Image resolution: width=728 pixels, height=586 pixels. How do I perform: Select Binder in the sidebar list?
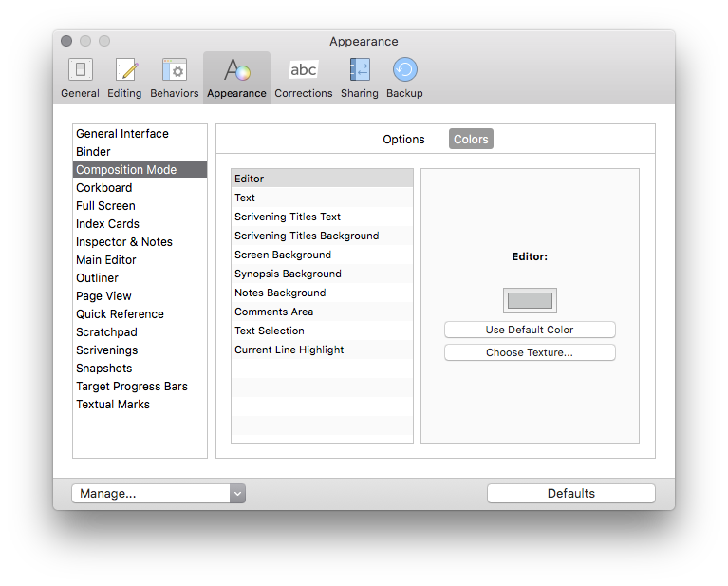(x=140, y=152)
